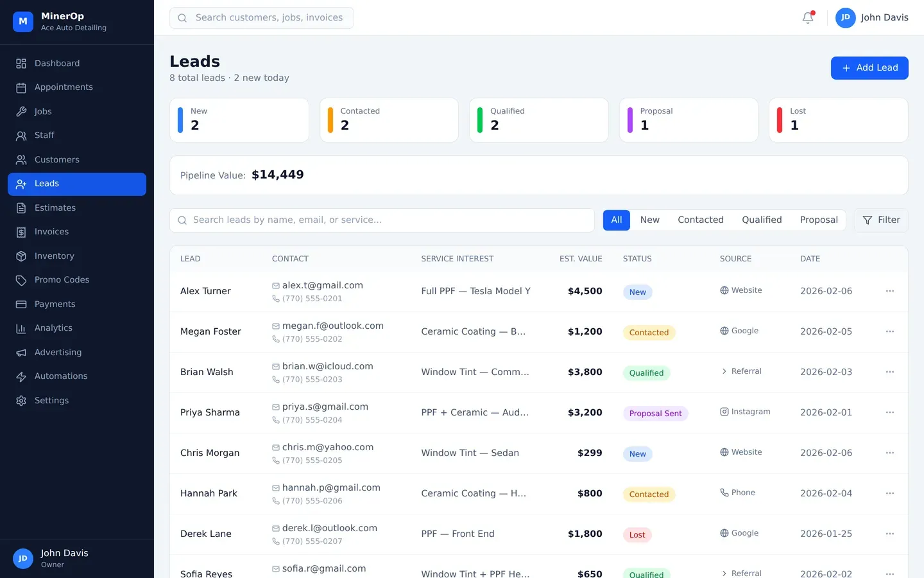
Task: Open the Appointments section in the sidebar
Action: tap(62, 87)
